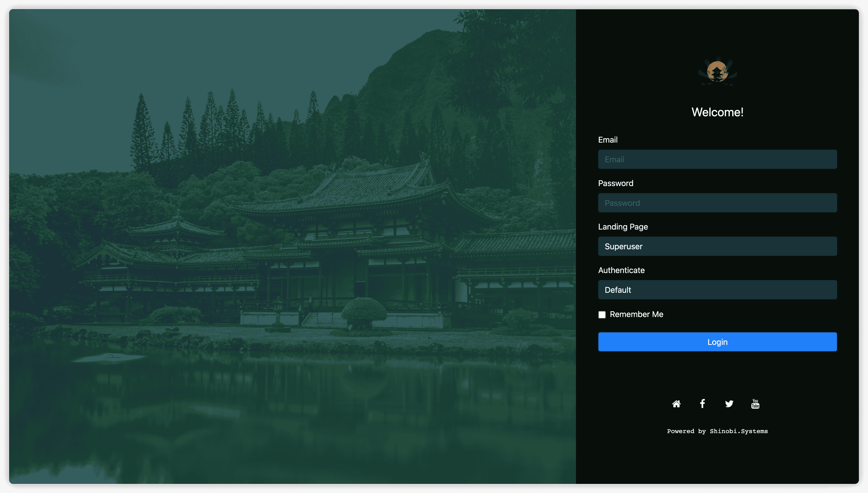The image size is (868, 493).
Task: Open the Landing Page dropdown showing Superuser
Action: (717, 246)
